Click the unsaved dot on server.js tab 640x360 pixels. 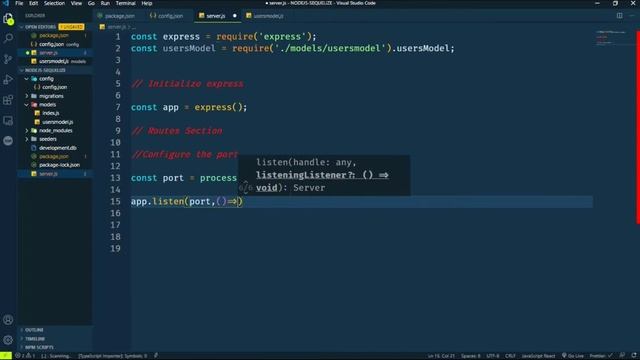click(x=235, y=16)
